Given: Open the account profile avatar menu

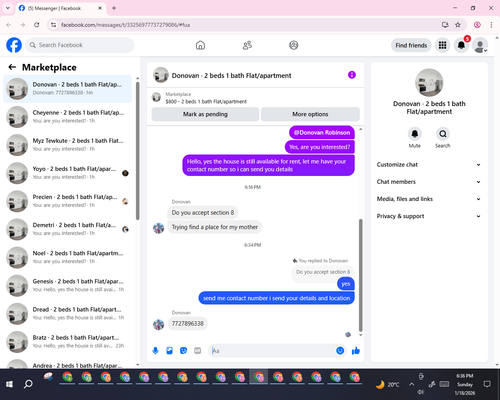Looking at the screenshot, I should (x=480, y=45).
